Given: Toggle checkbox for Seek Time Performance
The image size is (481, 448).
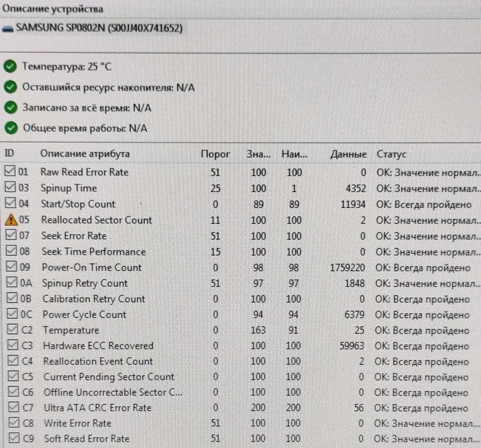Looking at the screenshot, I should click(x=12, y=250).
